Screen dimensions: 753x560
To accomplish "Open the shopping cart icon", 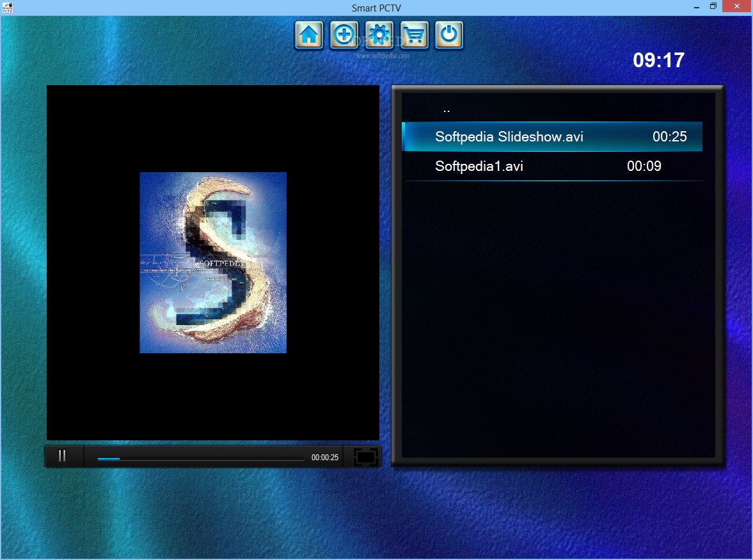I will pos(414,35).
